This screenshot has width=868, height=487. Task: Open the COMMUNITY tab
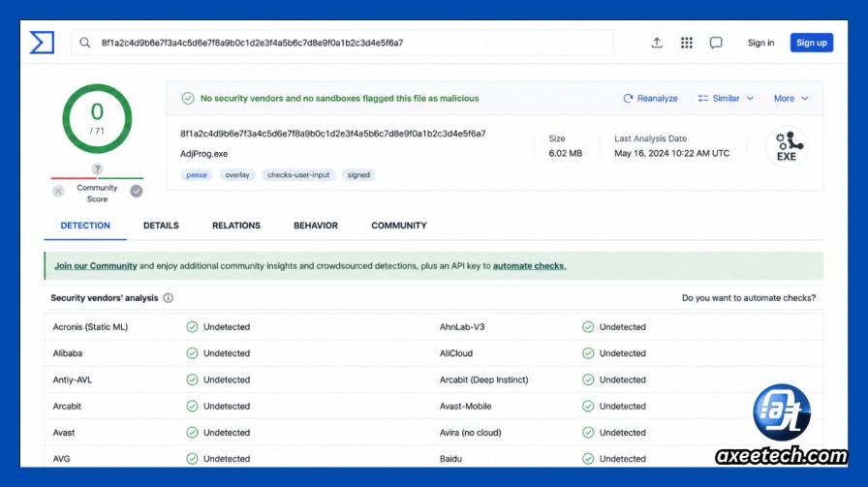coord(398,226)
